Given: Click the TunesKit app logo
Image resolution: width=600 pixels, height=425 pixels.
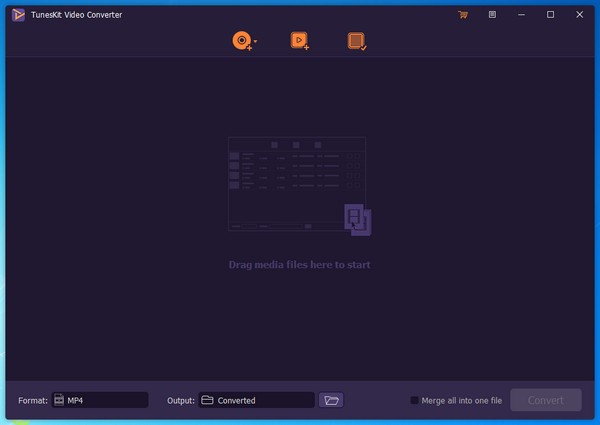Looking at the screenshot, I should click(x=18, y=15).
